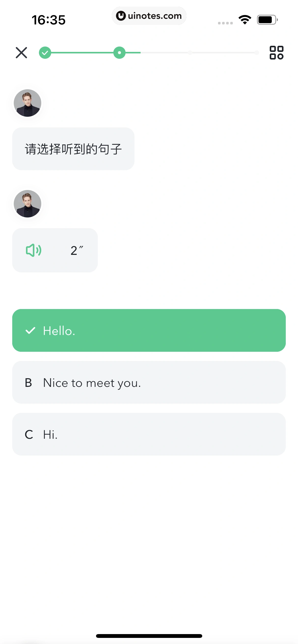Click the current progress dot on the bar
Viewport: 298px width, 644px height.
point(119,53)
